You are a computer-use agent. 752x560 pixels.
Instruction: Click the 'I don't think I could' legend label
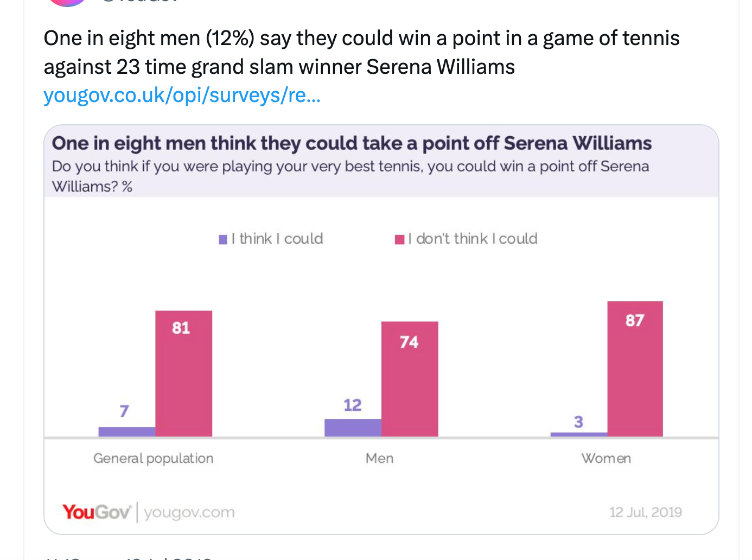click(473, 239)
